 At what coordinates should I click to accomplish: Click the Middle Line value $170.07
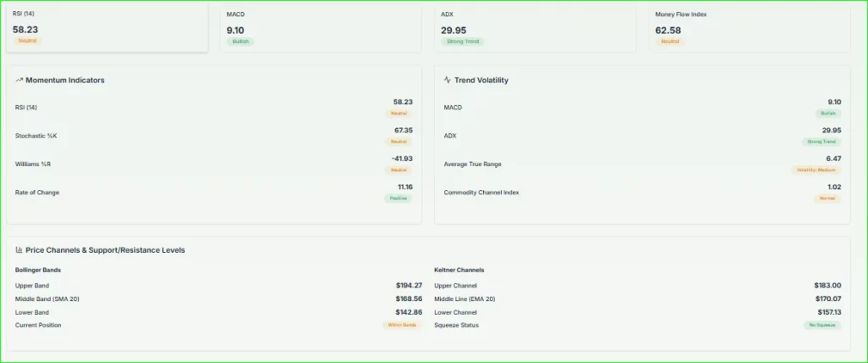[828, 299]
